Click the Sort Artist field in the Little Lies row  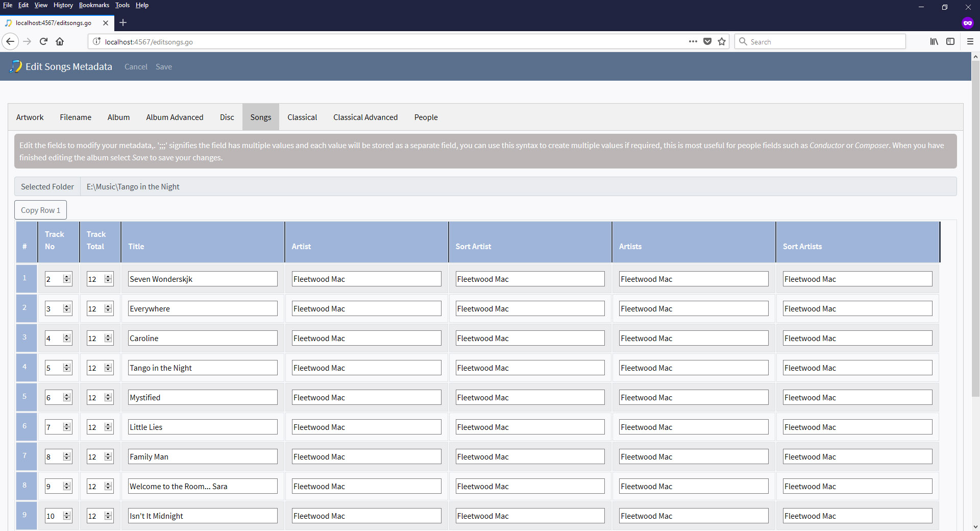tap(530, 427)
